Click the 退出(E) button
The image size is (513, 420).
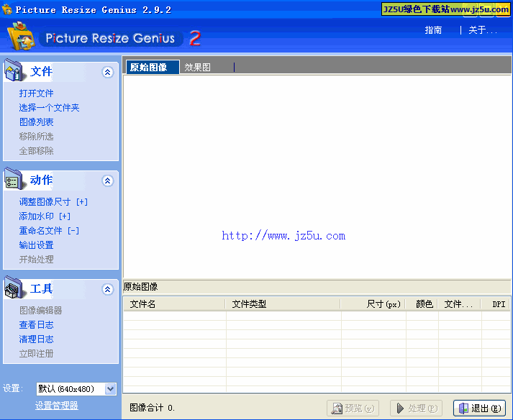pyautogui.click(x=479, y=408)
